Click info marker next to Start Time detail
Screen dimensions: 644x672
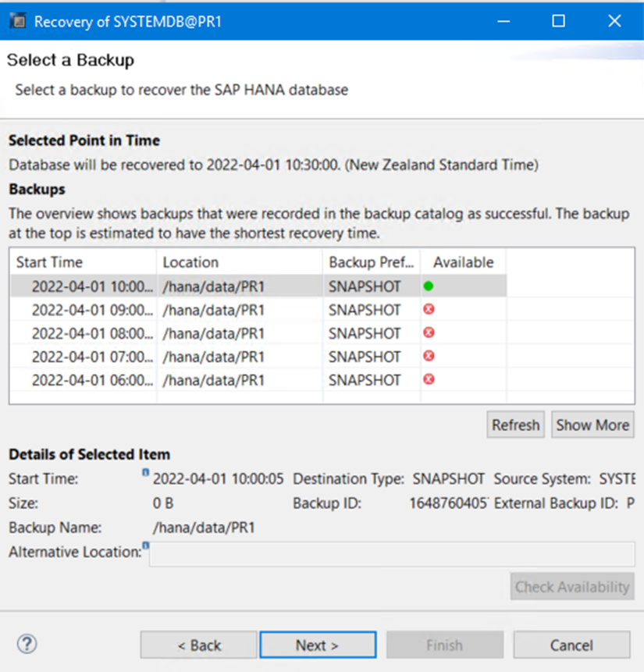tap(145, 473)
